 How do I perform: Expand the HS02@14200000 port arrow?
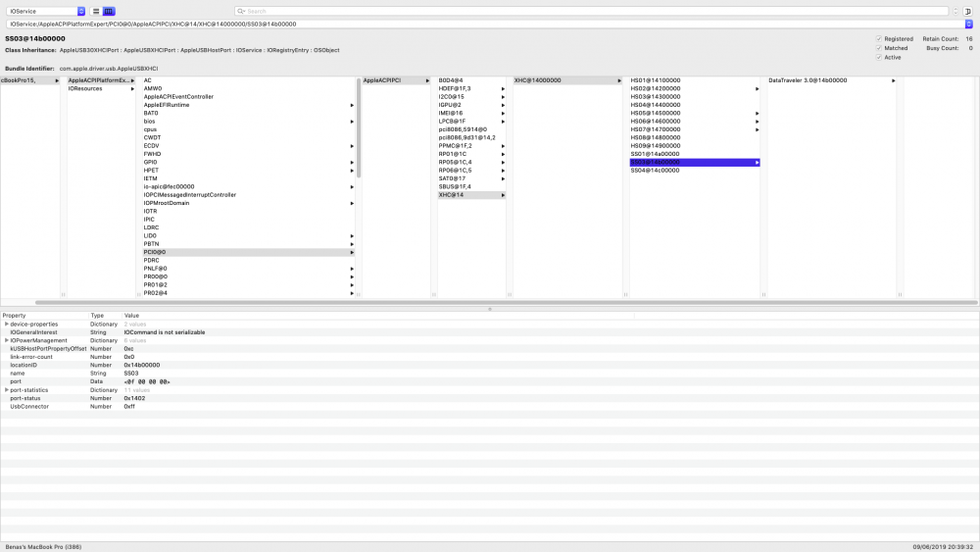tap(757, 89)
